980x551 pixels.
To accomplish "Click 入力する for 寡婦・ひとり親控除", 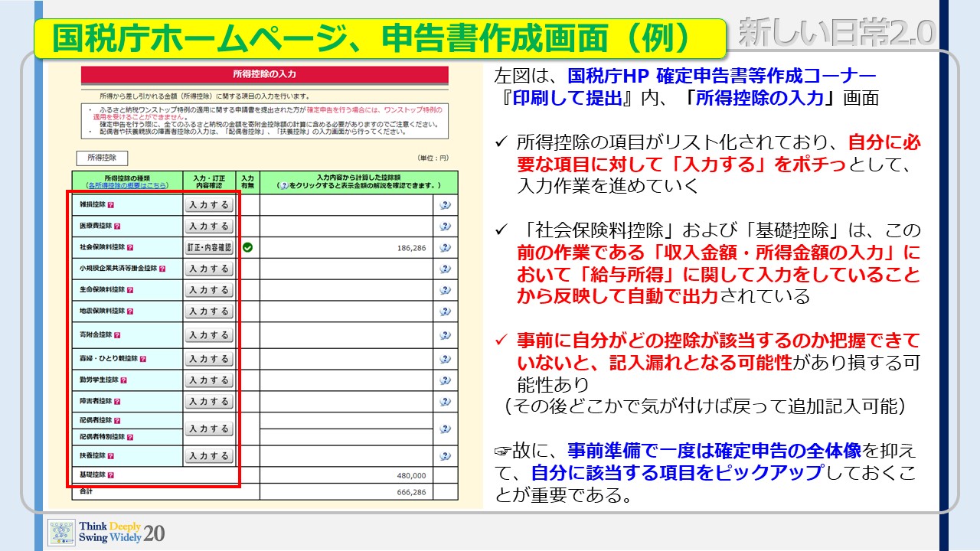I will [x=209, y=359].
